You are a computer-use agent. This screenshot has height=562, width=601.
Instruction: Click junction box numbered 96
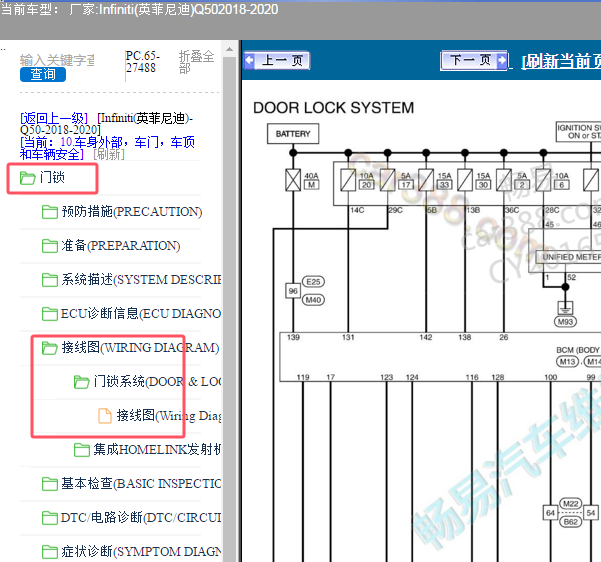coord(293,291)
